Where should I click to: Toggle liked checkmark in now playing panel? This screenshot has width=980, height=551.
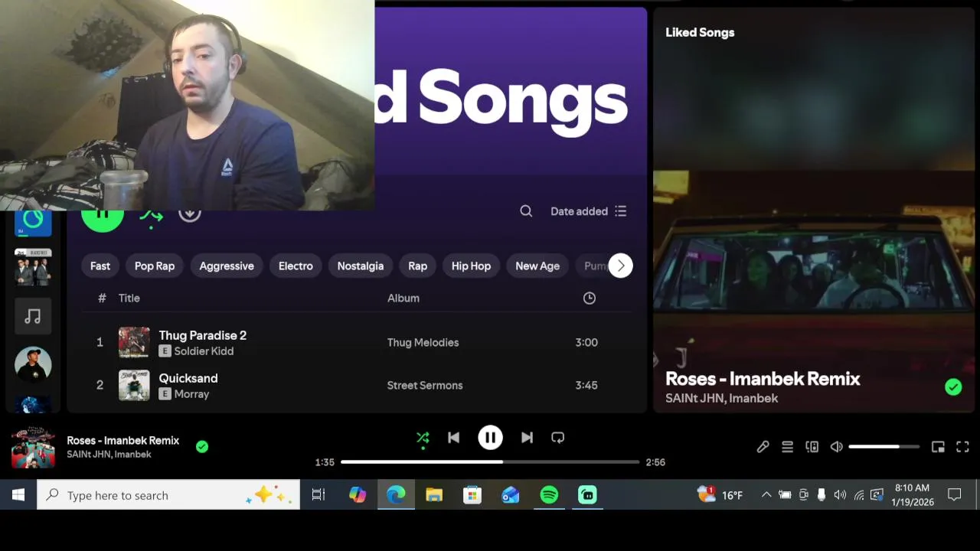[953, 387]
